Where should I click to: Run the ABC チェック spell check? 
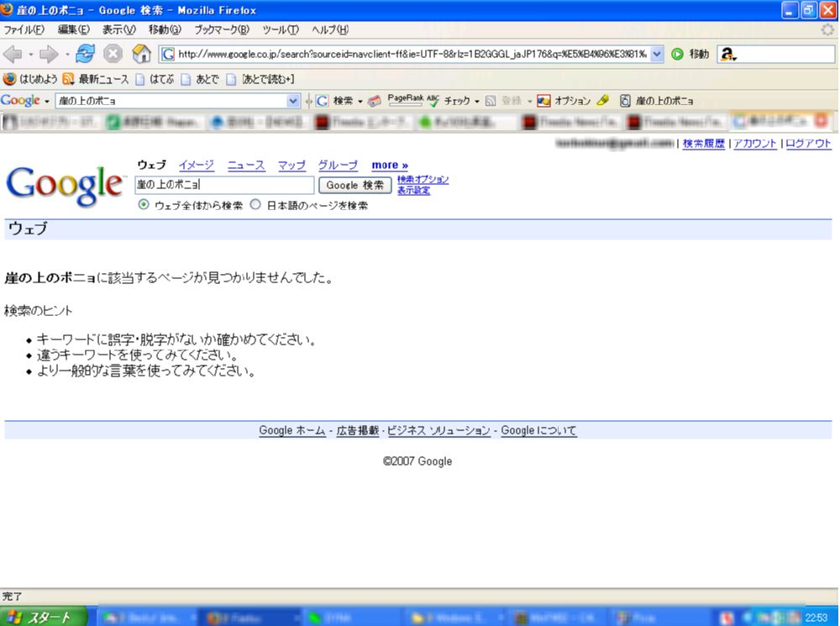pos(449,101)
